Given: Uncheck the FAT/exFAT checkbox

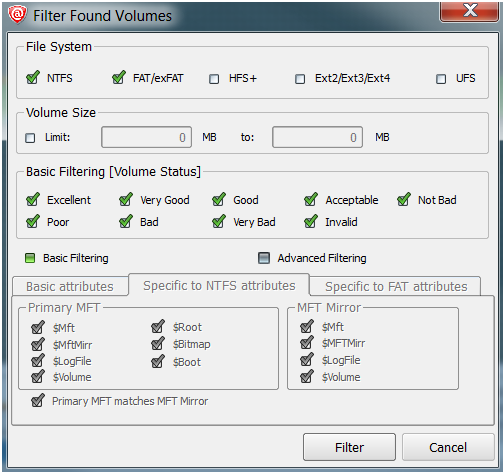Looking at the screenshot, I should (x=119, y=78).
